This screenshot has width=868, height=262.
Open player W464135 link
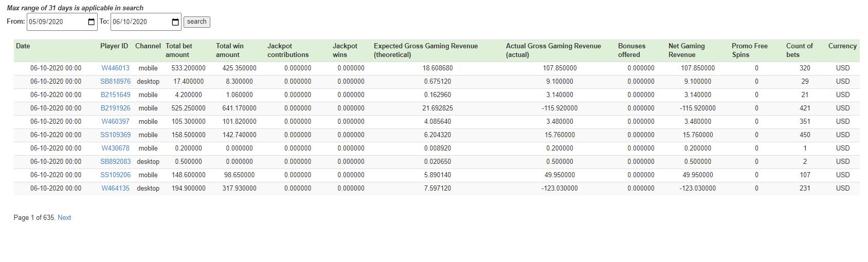(x=116, y=189)
